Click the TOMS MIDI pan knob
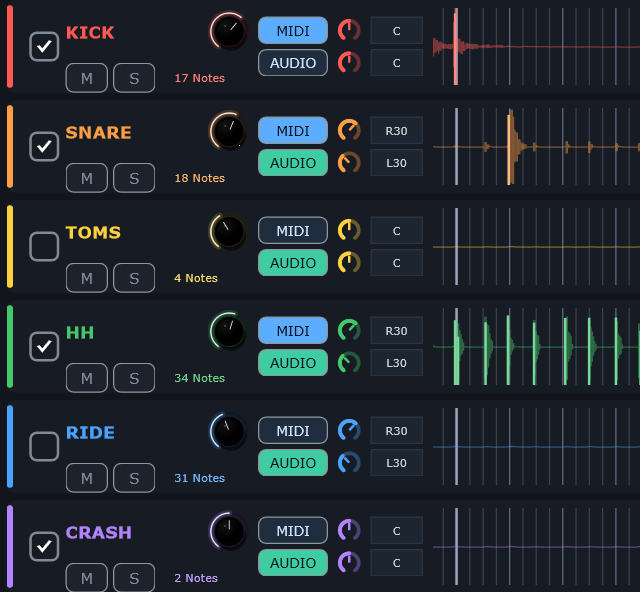The width and height of the screenshot is (640, 592). 349,231
